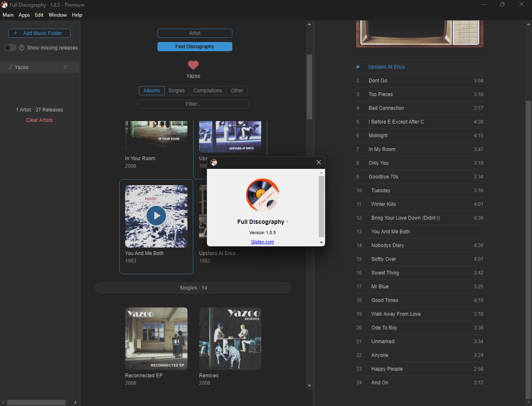The image size is (532, 406).
Task: Click the Full Discography logo in the title bar
Action: [x=5, y=5]
